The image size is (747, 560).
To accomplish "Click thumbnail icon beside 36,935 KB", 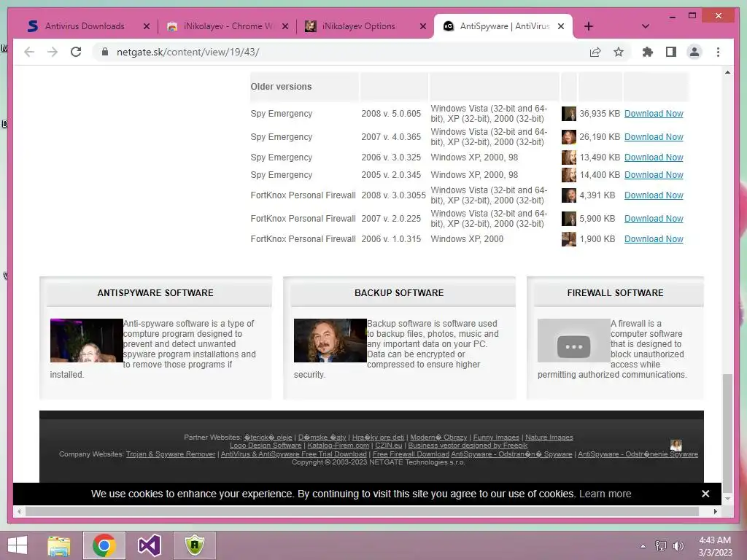I will click(x=569, y=113).
